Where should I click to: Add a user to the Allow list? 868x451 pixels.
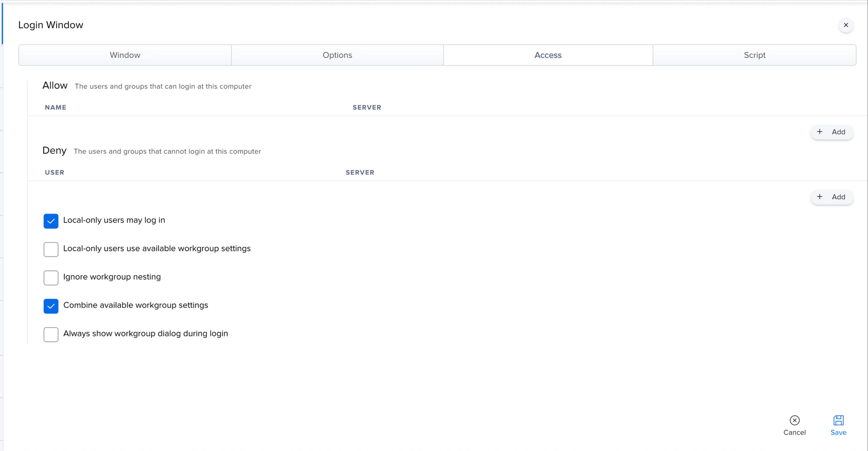[832, 132]
